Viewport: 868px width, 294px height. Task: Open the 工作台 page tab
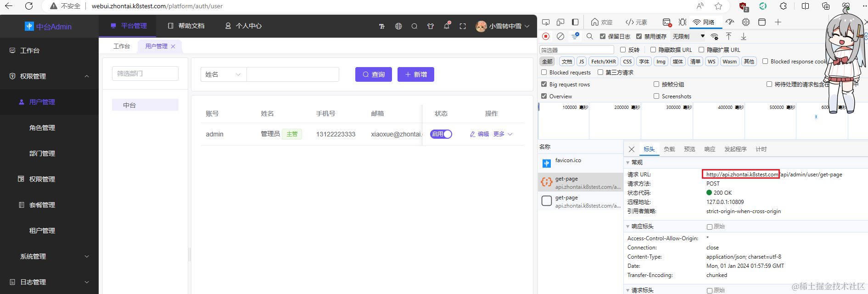(x=122, y=46)
